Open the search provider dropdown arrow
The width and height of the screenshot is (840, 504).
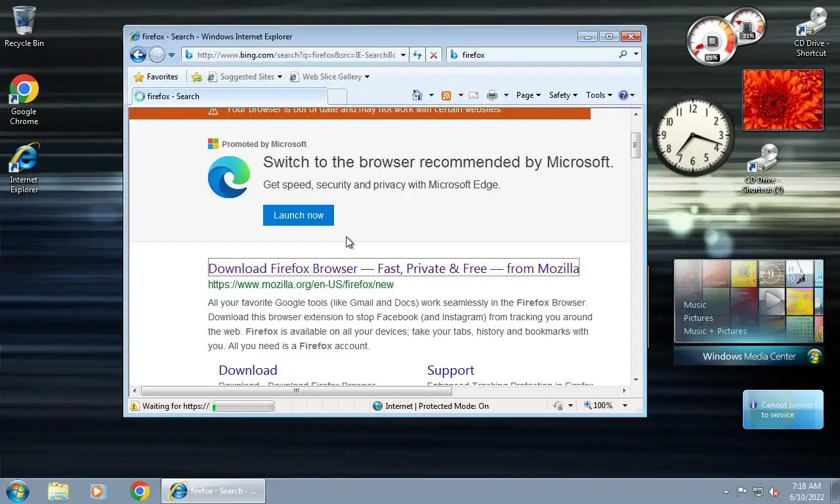click(x=636, y=55)
